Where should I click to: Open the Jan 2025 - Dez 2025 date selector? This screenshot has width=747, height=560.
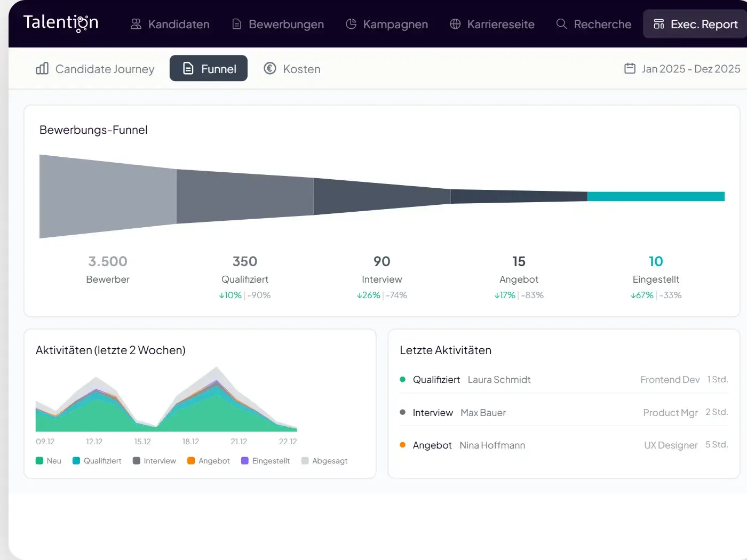pyautogui.click(x=690, y=68)
